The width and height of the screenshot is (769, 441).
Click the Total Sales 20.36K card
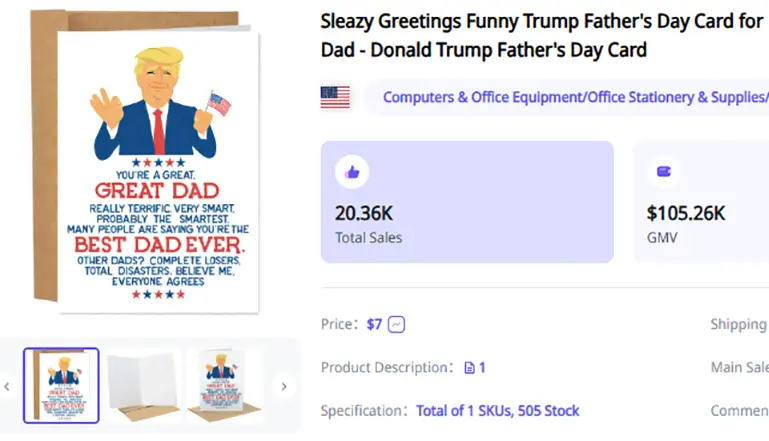pos(466,201)
